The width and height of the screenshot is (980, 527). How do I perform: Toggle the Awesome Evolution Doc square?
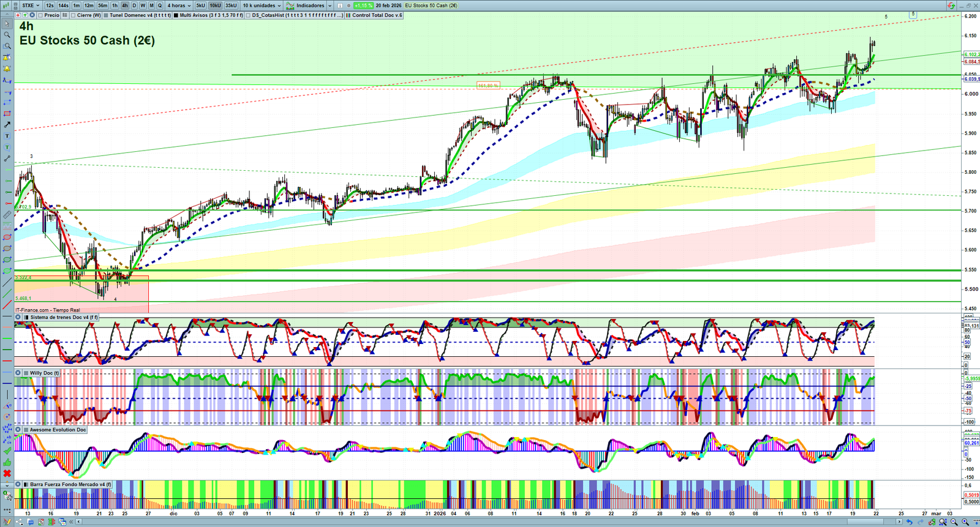(26, 430)
